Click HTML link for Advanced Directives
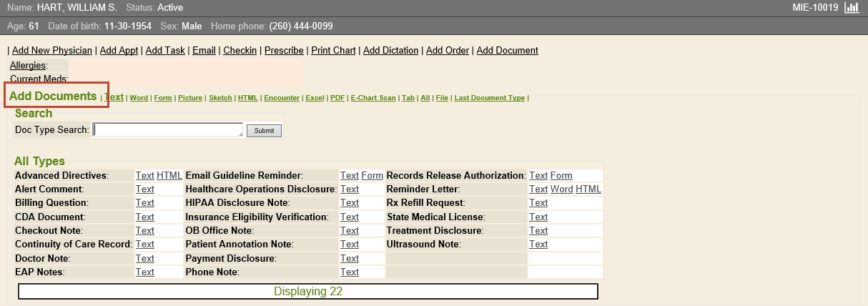Screen dimensions: 868x306 tap(169, 176)
